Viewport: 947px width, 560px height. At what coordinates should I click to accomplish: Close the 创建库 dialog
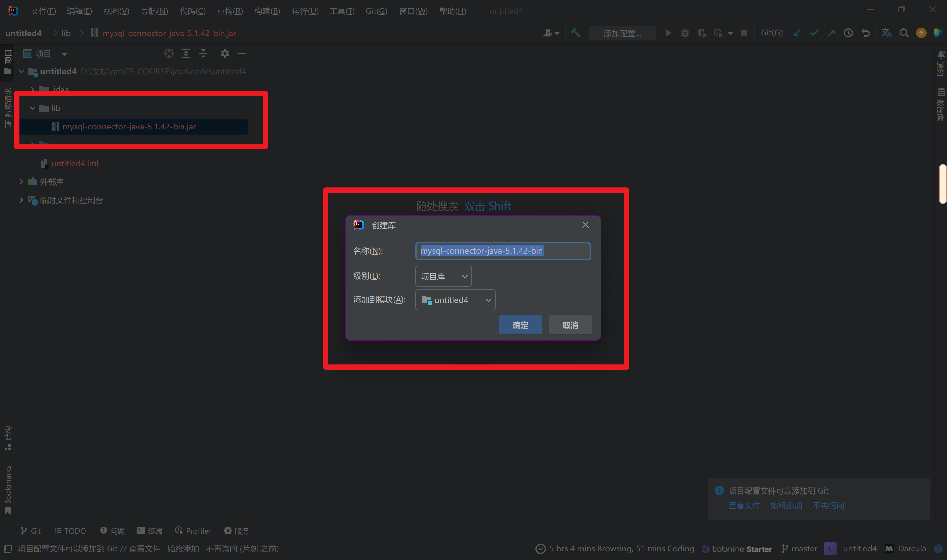point(585,225)
